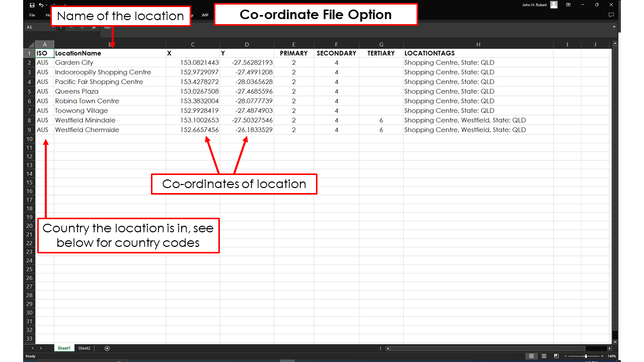This screenshot has width=644, height=362.
Task: Select column H header
Action: [x=478, y=45]
